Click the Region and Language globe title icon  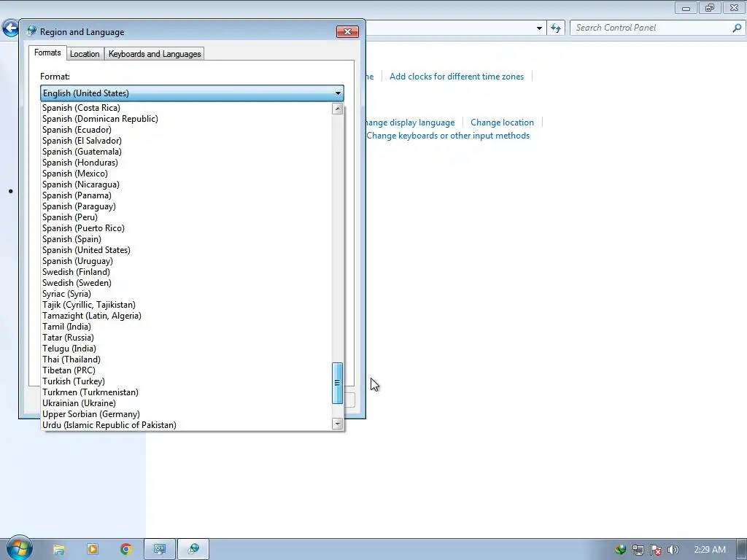pyautogui.click(x=31, y=31)
